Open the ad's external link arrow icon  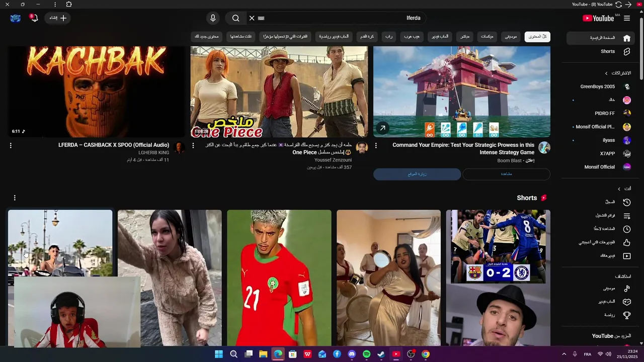[x=382, y=128]
